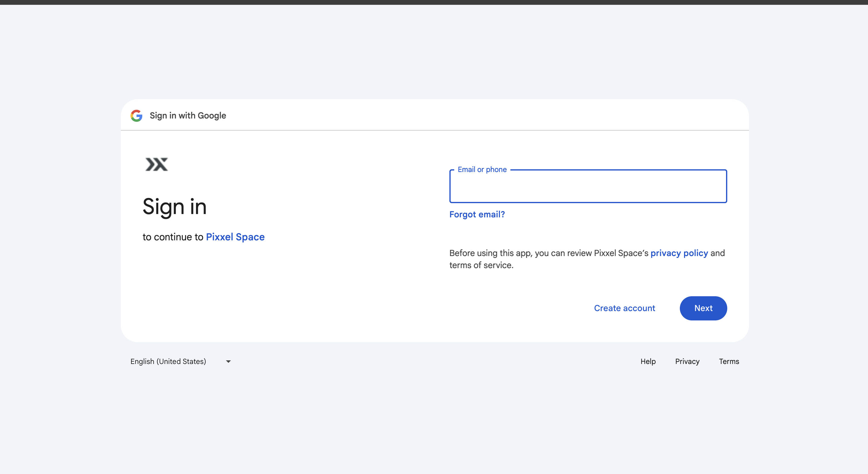Open the Privacy footer link
This screenshot has height=474, width=868.
[687, 362]
